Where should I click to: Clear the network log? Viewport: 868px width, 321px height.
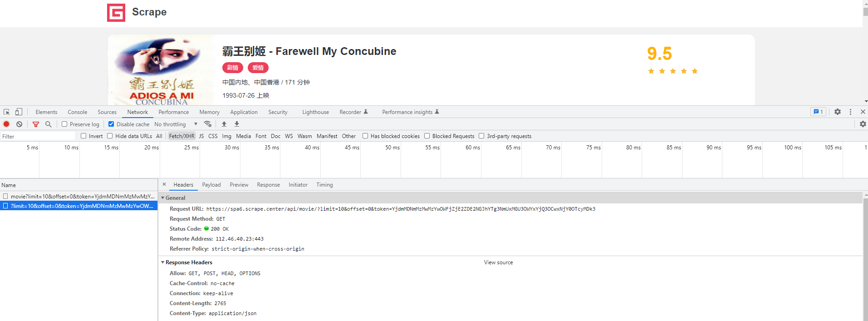[19, 124]
